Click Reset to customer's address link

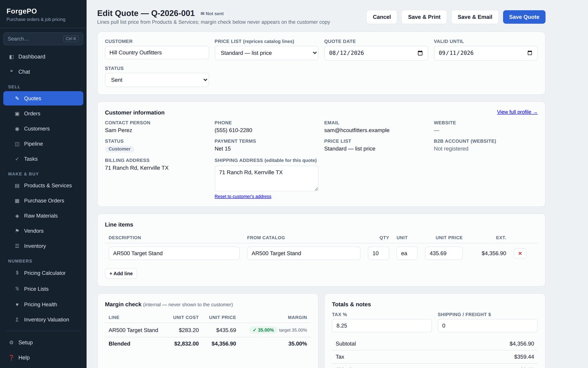pos(243,197)
